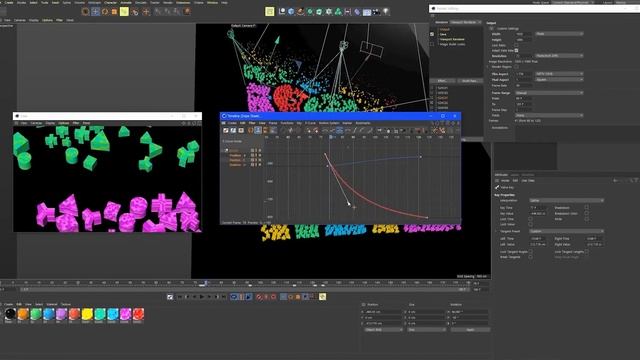
Task: Select Viewport Renderer entry in settings list
Action: coord(452,39)
